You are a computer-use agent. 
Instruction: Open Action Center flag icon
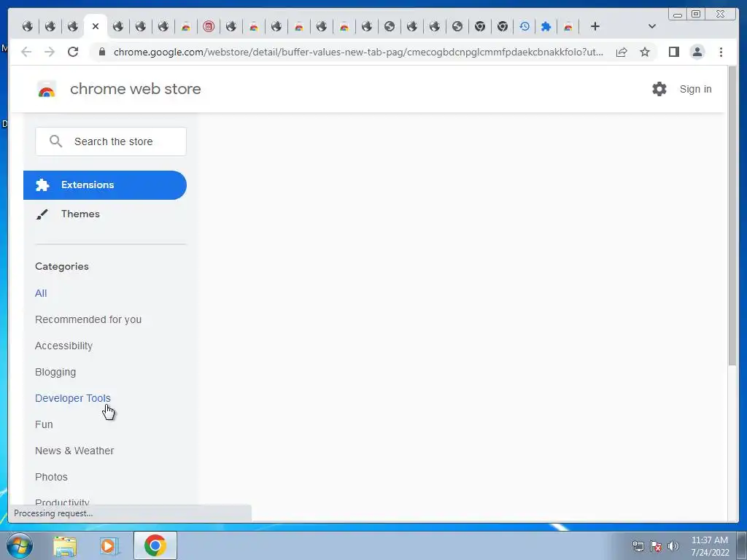pos(656,546)
